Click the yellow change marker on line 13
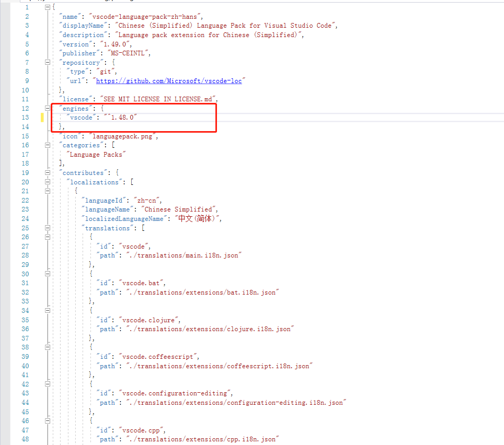This screenshot has width=504, height=445. [x=42, y=118]
